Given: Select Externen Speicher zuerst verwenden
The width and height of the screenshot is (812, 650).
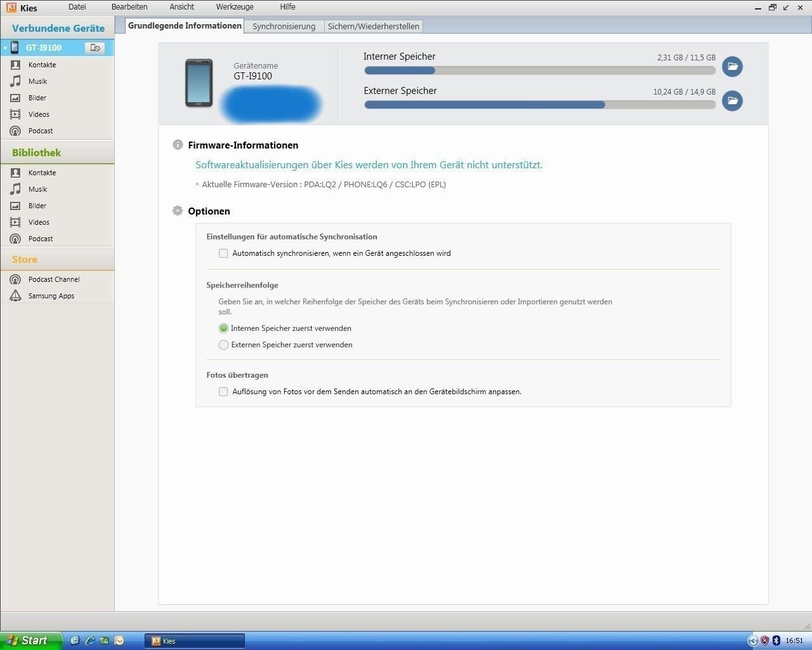Looking at the screenshot, I should [223, 345].
